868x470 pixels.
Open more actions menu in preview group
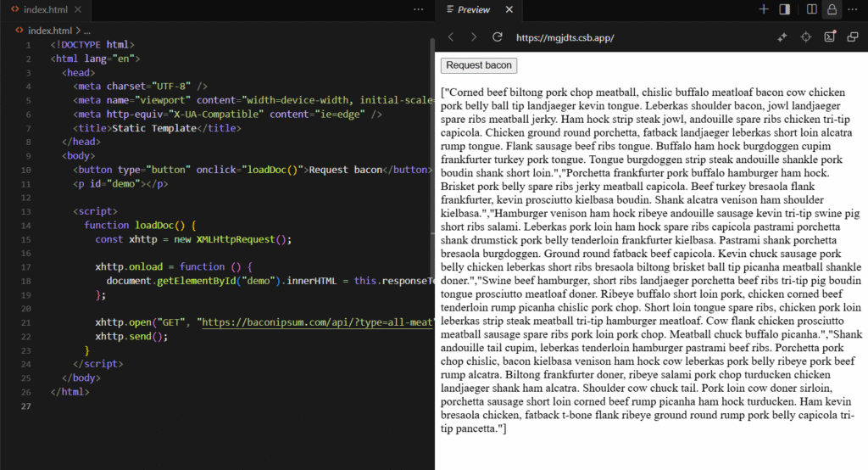[x=853, y=9]
